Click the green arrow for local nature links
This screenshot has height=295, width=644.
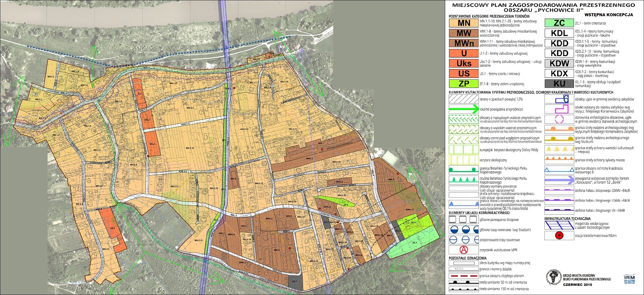click(x=464, y=109)
